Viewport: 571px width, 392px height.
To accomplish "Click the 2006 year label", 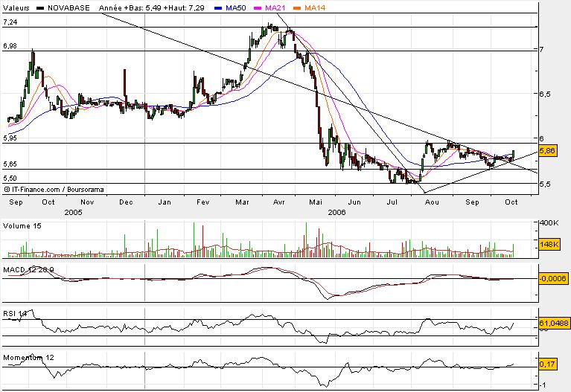I will point(336,212).
